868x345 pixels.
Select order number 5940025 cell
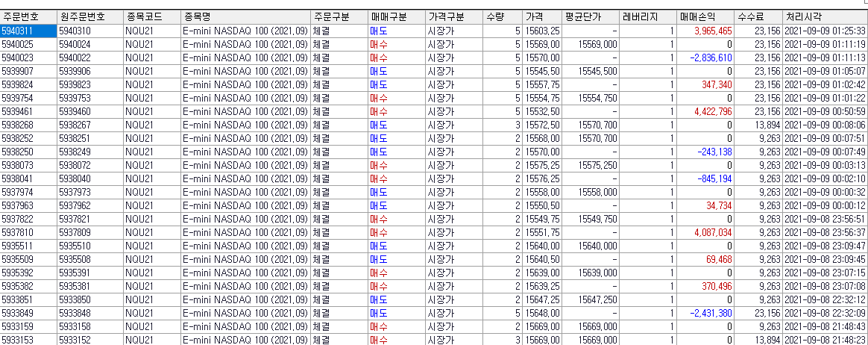28,44
